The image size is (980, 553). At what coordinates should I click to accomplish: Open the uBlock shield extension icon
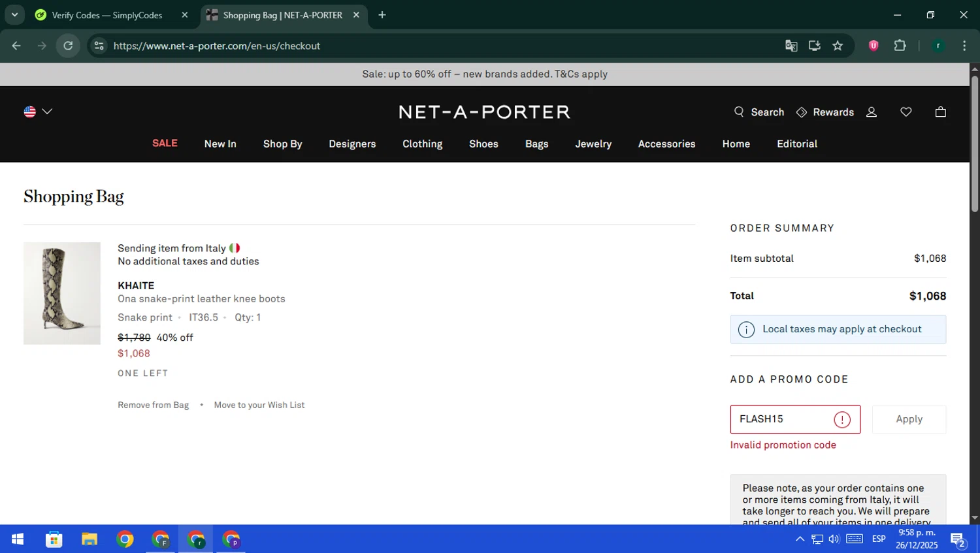click(x=874, y=46)
